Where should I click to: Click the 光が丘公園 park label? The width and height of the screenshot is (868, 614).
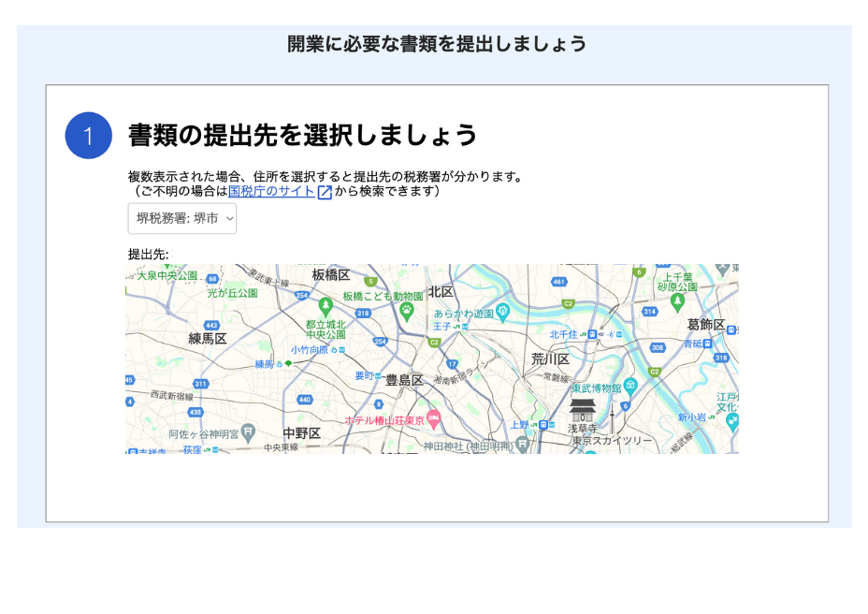click(x=231, y=293)
